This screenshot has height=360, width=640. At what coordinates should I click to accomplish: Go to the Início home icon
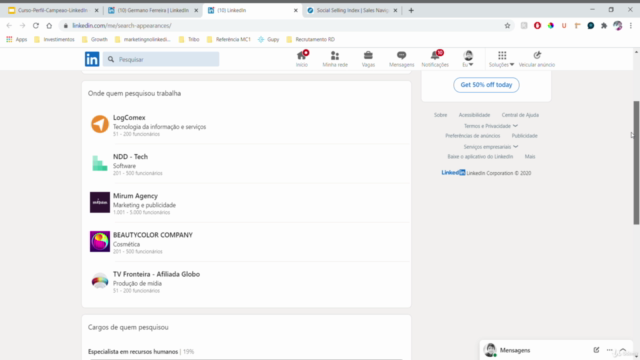pyautogui.click(x=302, y=59)
